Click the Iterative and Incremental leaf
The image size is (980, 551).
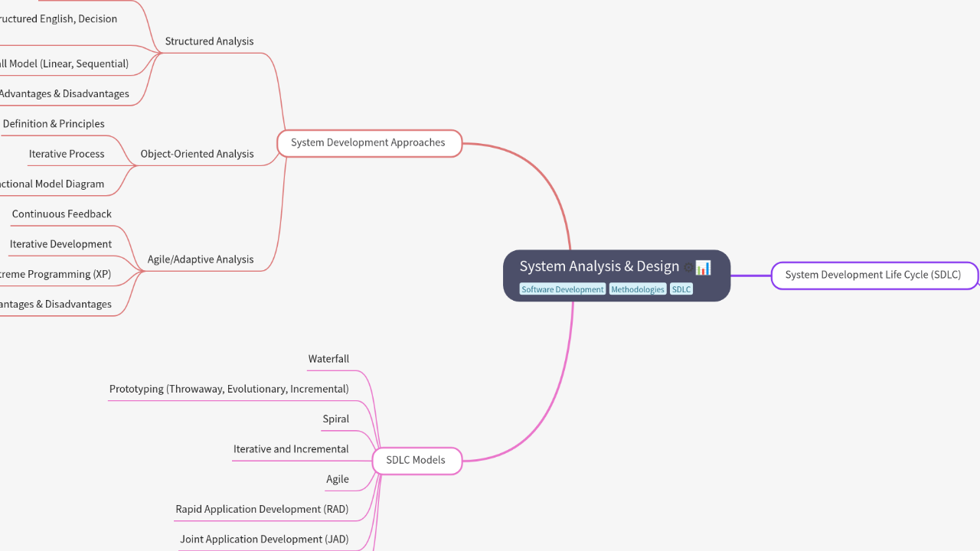pos(291,449)
